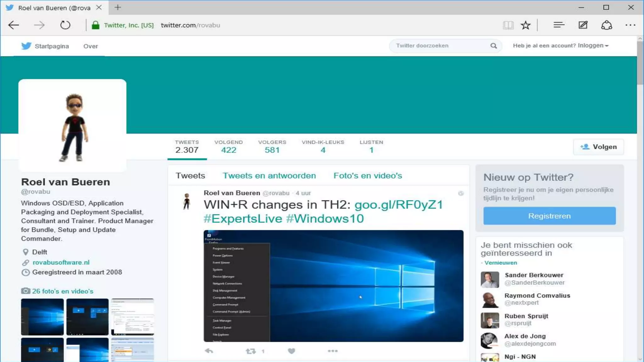Go back with the browser back arrow
644x362 pixels.
point(14,25)
